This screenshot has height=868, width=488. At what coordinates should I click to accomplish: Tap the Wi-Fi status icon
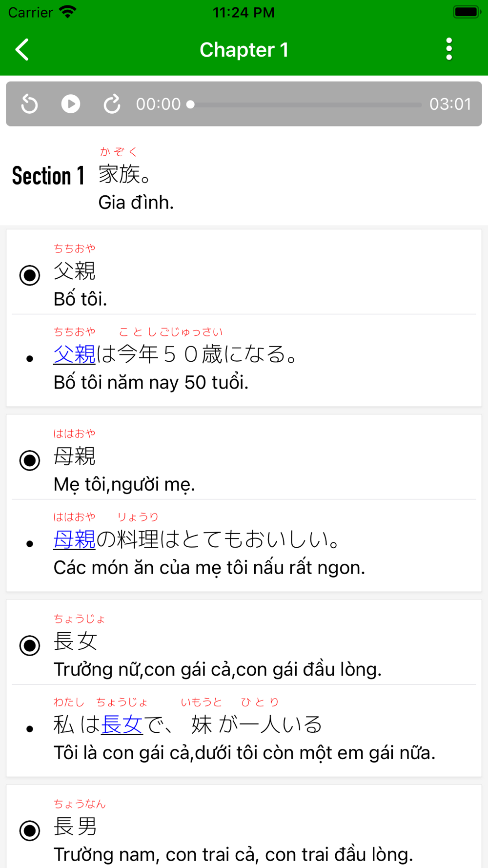tap(68, 12)
